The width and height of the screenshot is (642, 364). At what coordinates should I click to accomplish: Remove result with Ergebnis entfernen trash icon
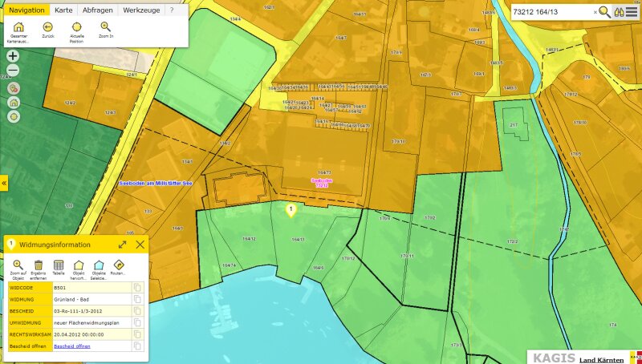point(38,265)
